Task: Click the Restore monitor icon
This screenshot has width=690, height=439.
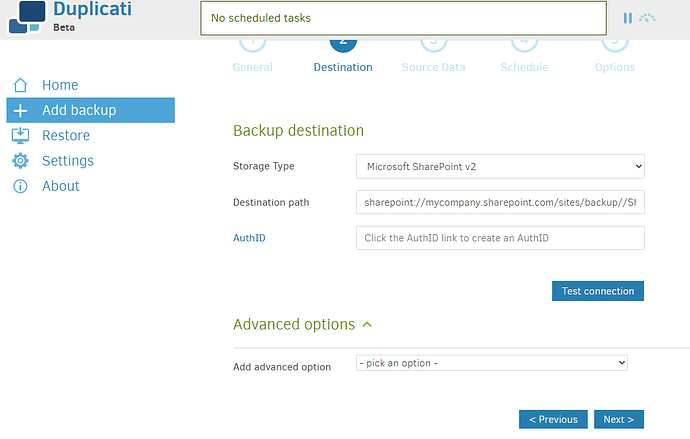Action: [20, 135]
